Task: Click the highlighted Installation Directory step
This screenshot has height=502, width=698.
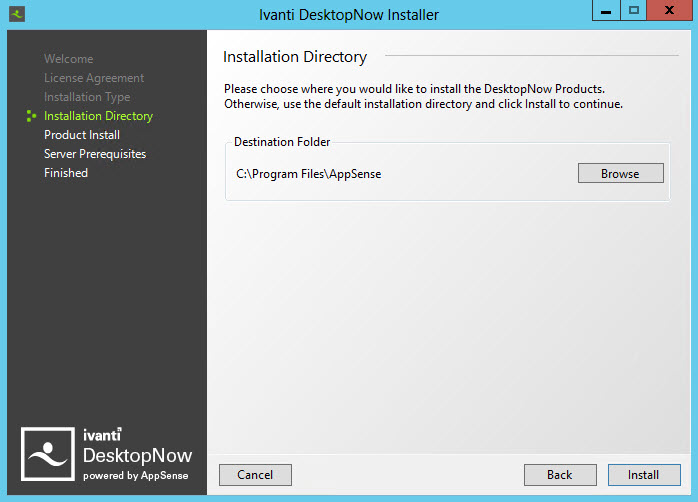Action: [98, 116]
